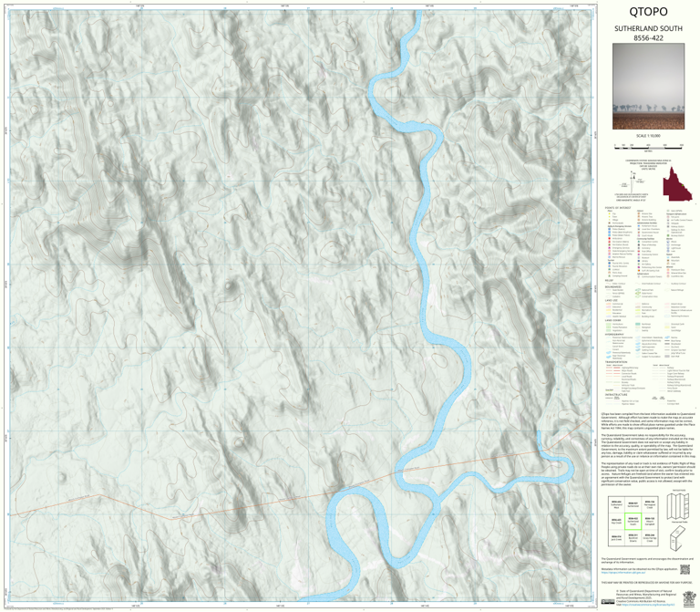
Task: Click the 'LAND USE' legend heading
Action: click(612, 301)
